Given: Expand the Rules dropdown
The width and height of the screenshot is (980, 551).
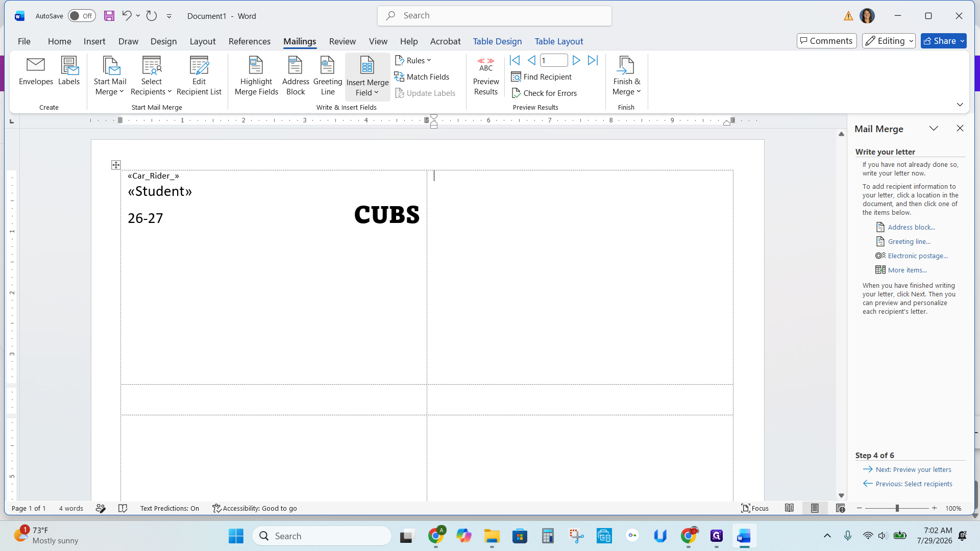Looking at the screenshot, I should point(413,60).
